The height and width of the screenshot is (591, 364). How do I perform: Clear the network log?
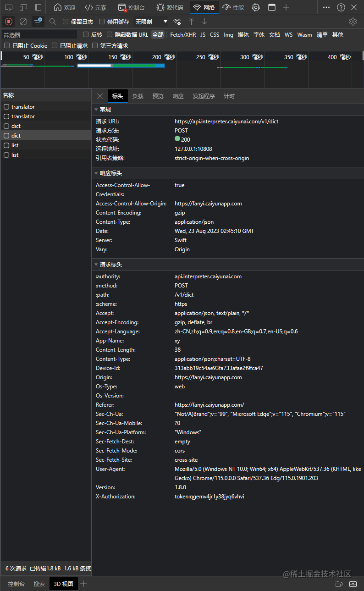23,22
